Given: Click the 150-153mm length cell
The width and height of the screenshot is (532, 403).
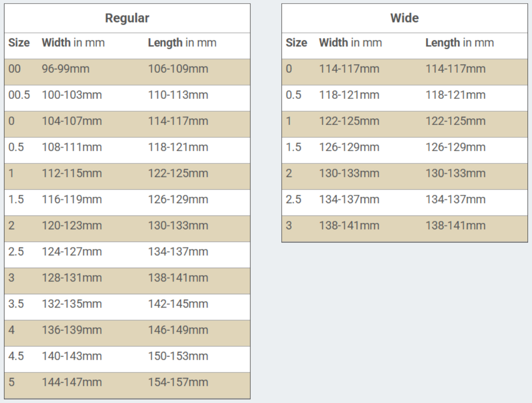Looking at the screenshot, I should click(x=178, y=356).
